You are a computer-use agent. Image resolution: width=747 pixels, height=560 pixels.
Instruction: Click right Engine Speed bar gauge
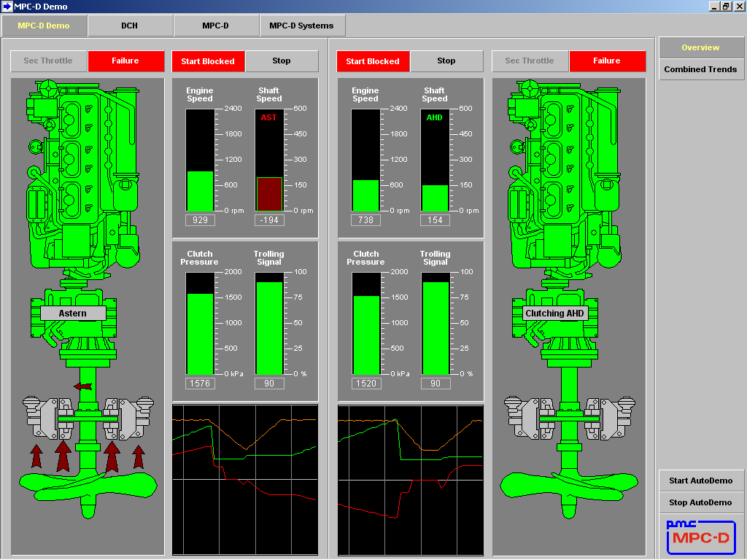point(366,160)
